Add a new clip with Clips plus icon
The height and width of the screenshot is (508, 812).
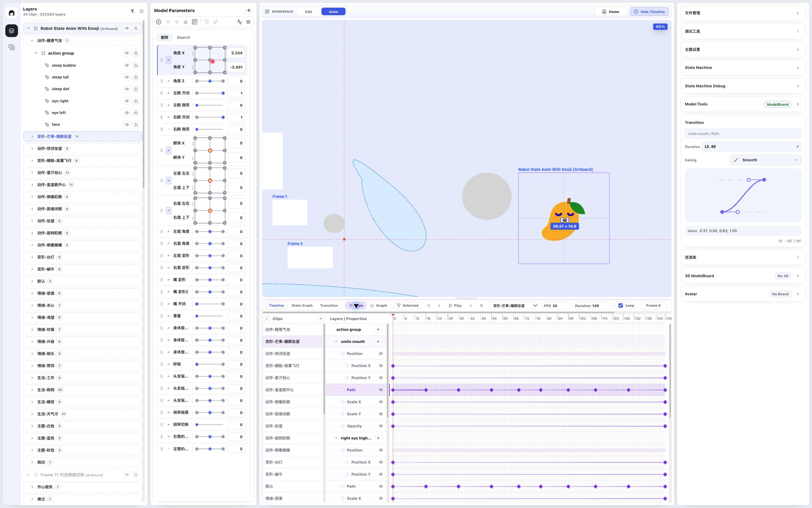point(321,319)
